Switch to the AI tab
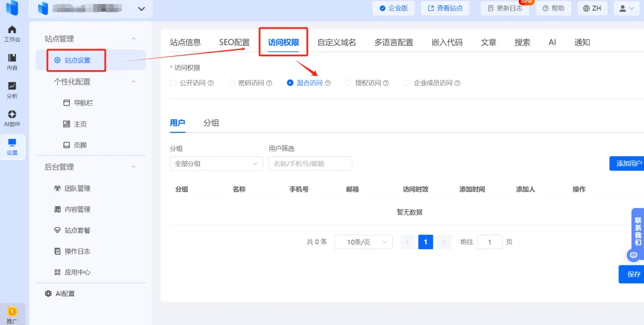The width and height of the screenshot is (644, 325). [x=552, y=42]
